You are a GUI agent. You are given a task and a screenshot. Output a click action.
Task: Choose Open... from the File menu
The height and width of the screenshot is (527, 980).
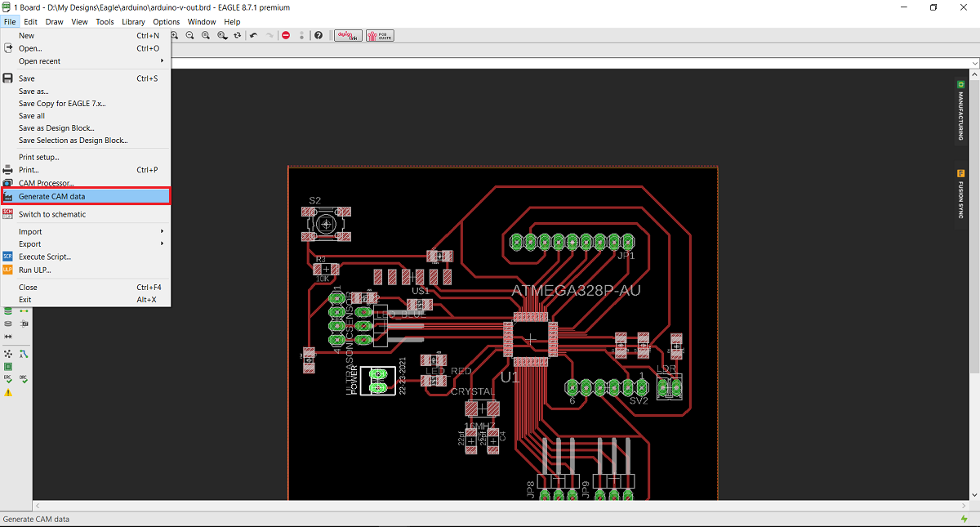pos(86,48)
